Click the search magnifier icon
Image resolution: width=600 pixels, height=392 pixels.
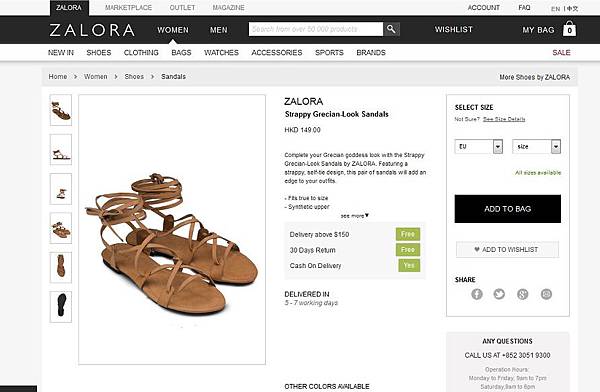[391, 29]
